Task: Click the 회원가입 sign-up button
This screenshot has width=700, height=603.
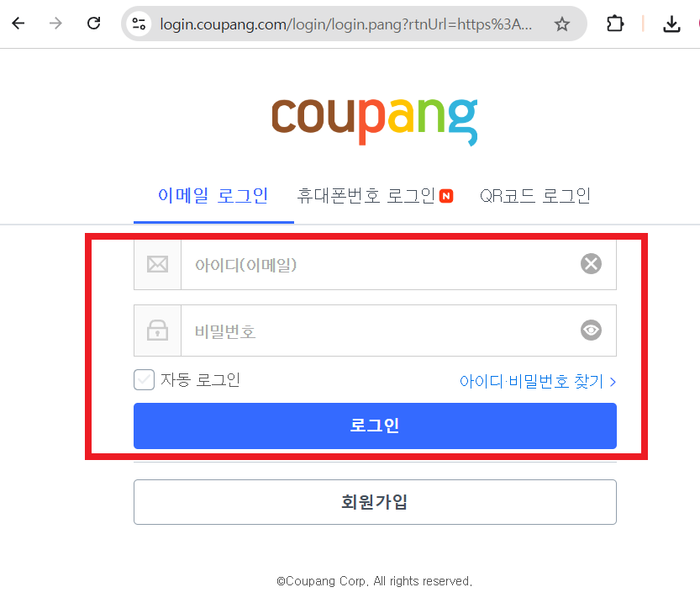Action: (375, 501)
